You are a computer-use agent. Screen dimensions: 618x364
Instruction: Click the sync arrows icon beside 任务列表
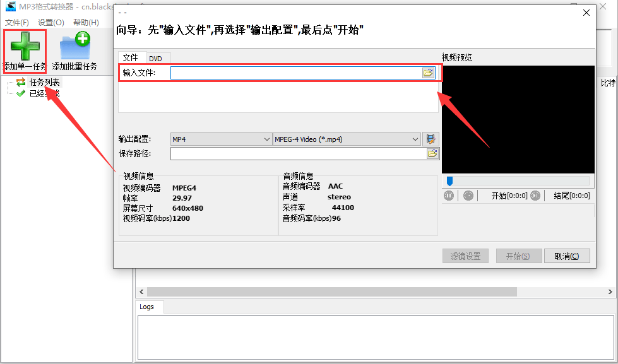[x=21, y=81]
